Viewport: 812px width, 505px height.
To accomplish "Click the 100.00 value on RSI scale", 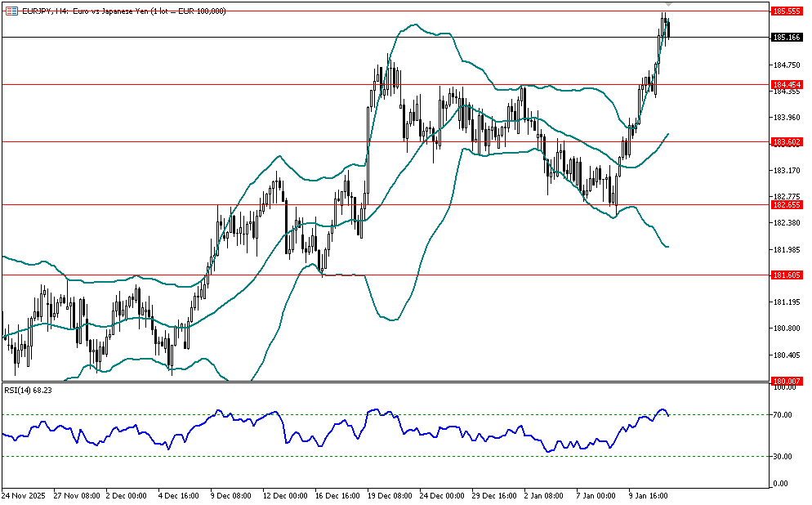I will (x=784, y=388).
